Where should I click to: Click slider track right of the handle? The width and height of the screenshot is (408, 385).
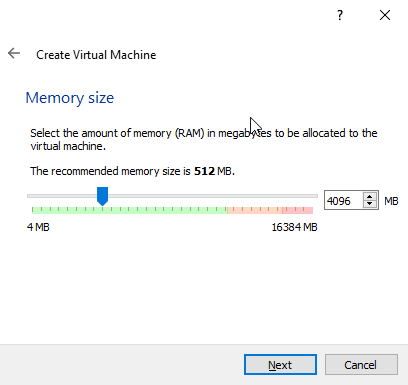tap(213, 196)
